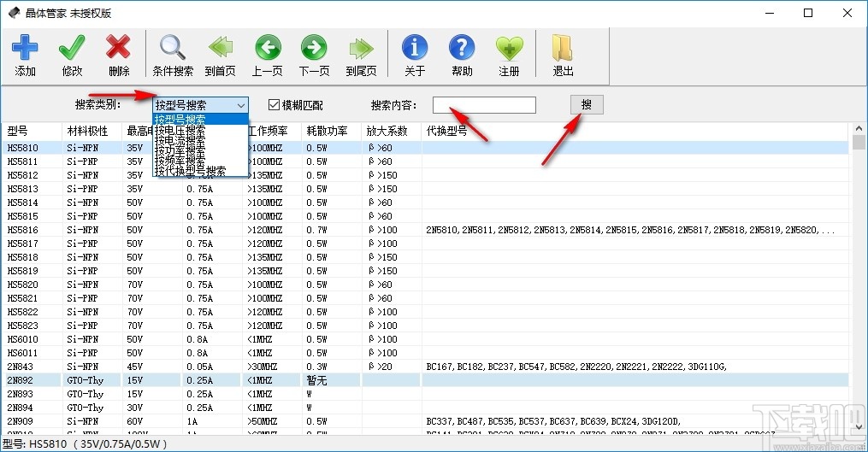Select the HS5818 row
The image size is (868, 452).
coord(425,257)
